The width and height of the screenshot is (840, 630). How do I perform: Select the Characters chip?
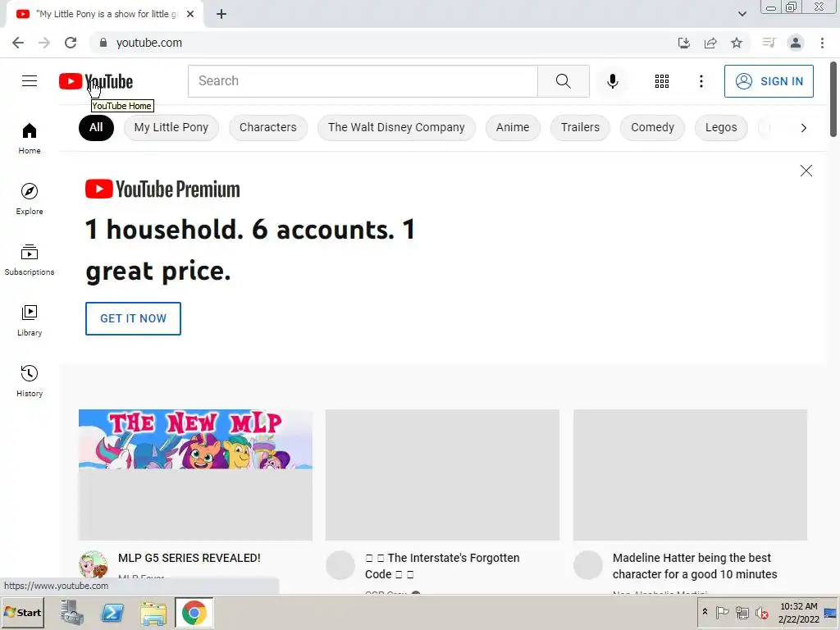click(268, 127)
